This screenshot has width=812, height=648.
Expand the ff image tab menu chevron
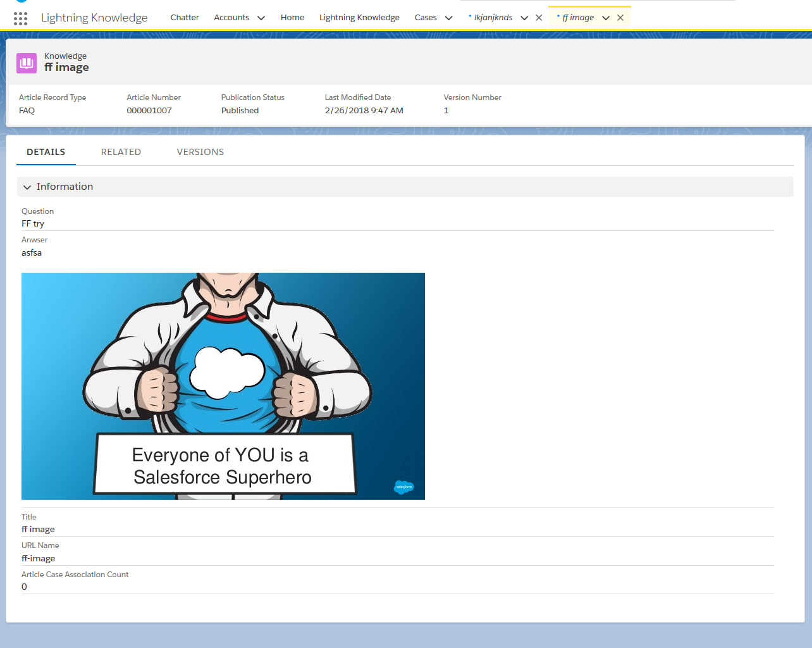606,18
